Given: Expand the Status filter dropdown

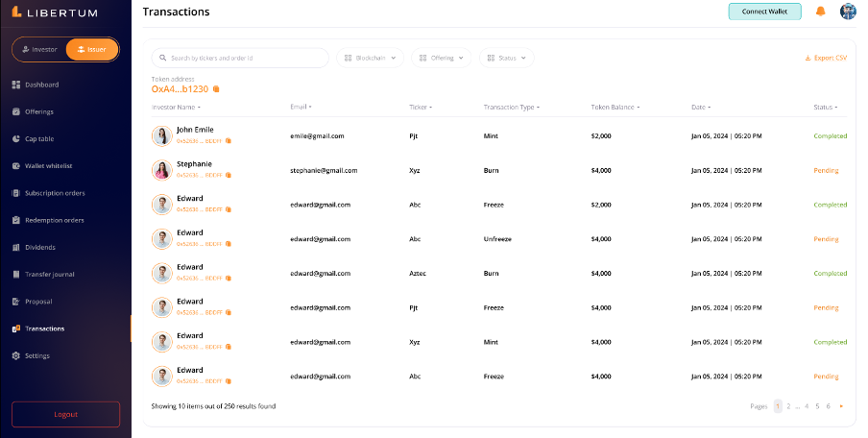Looking at the screenshot, I should click(x=506, y=59).
